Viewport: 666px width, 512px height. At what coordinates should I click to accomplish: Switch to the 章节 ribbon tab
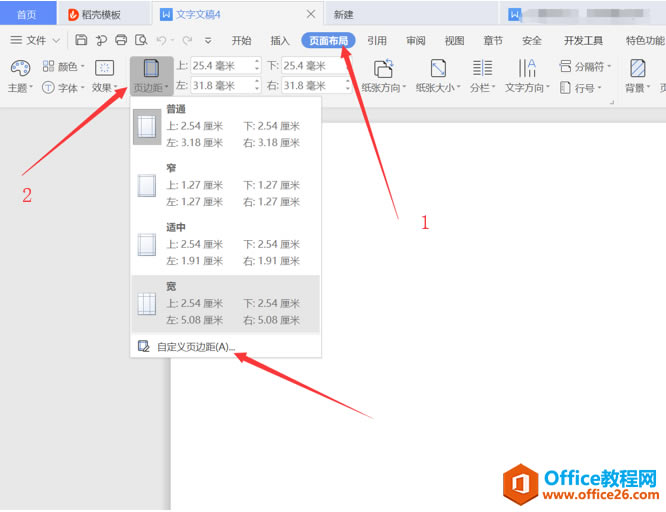(493, 40)
